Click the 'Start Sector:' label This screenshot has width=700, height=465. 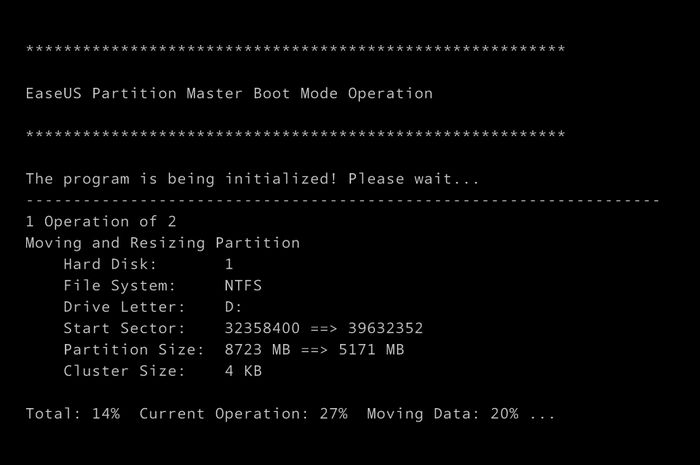[x=124, y=328]
